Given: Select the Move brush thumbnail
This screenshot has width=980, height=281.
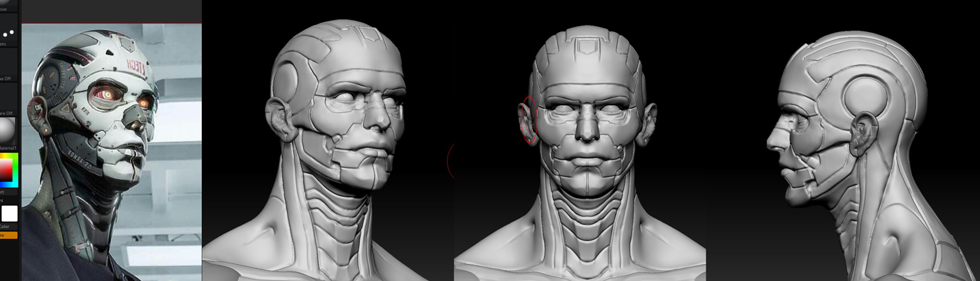Looking at the screenshot, I should click(9, 5).
